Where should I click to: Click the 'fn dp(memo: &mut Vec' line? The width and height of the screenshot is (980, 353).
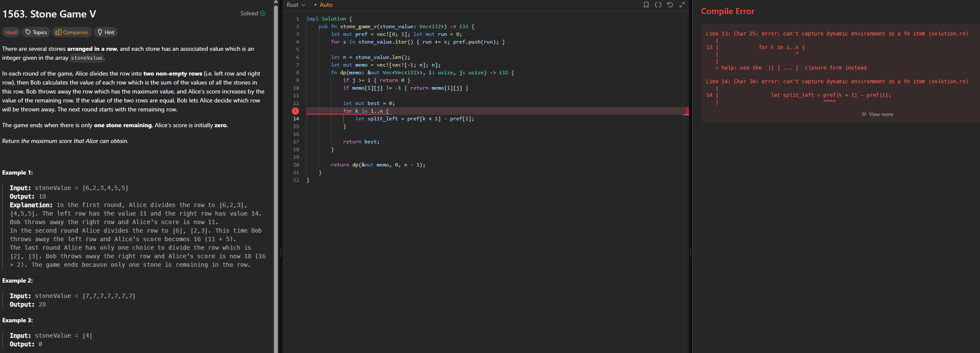[x=422, y=73]
